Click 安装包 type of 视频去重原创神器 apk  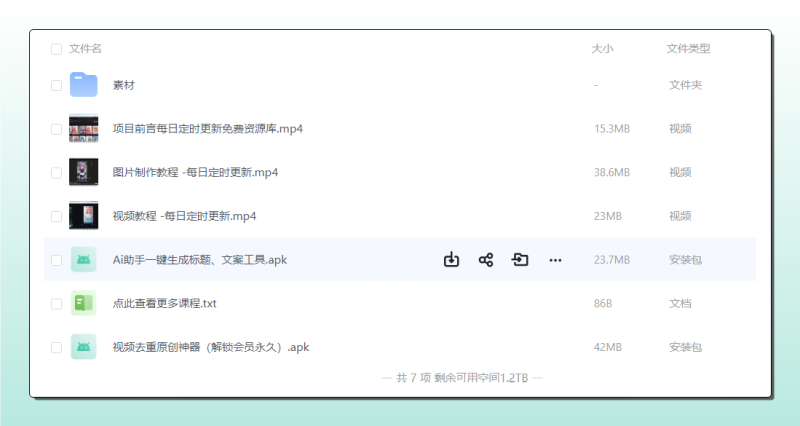click(685, 347)
